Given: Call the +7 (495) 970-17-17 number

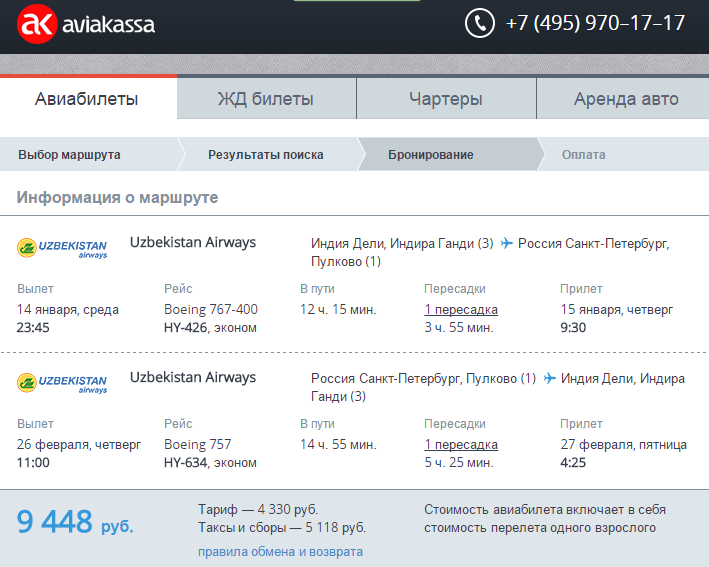Looking at the screenshot, I should point(595,23).
